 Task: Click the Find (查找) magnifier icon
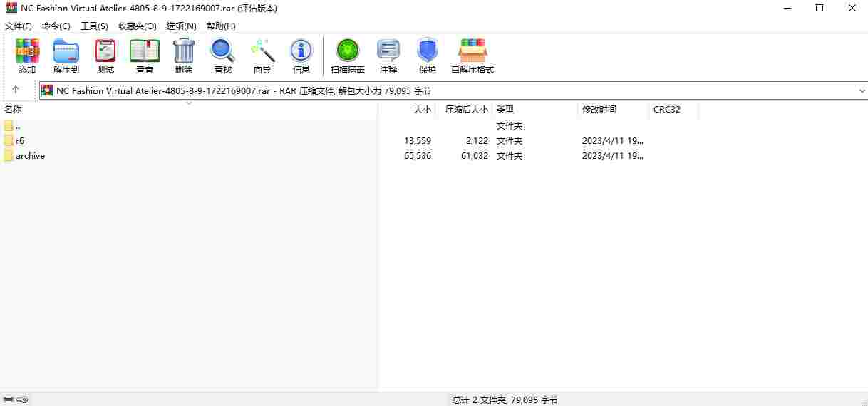coord(222,51)
